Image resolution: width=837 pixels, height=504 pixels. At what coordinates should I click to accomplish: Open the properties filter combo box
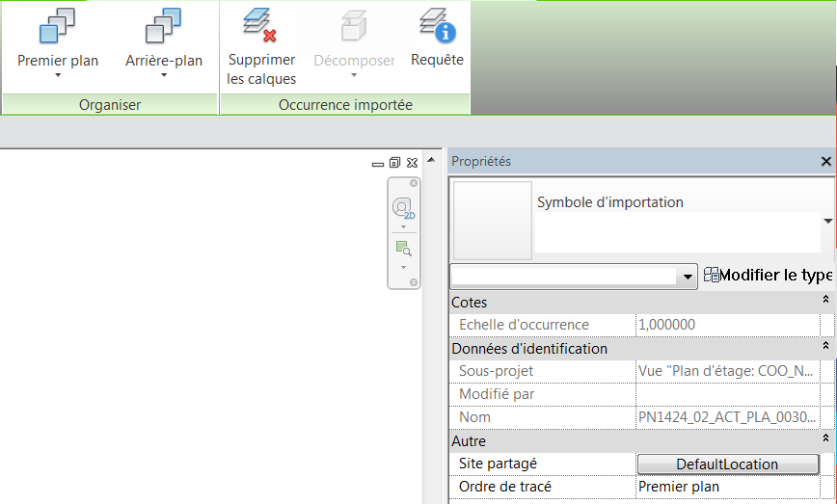[688, 277]
